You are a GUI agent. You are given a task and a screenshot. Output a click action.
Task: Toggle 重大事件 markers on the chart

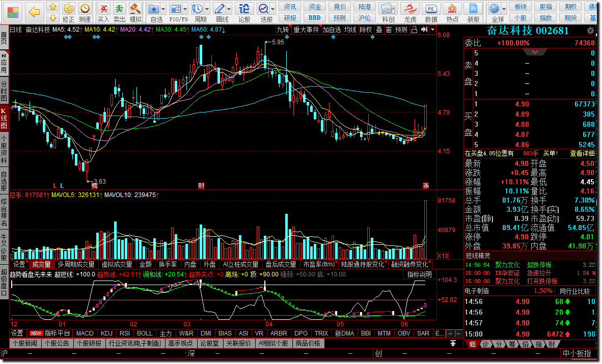click(306, 30)
